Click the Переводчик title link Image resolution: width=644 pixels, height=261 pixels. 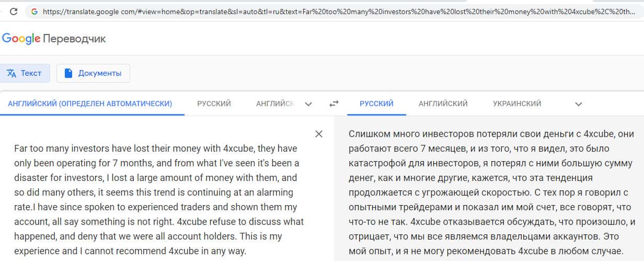pyautogui.click(x=74, y=39)
